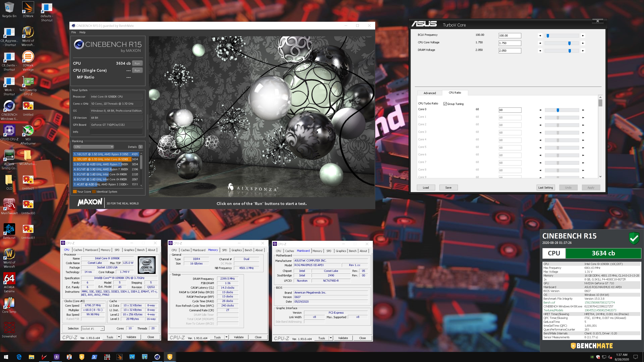Expand Tools dropdown arrow in CPU-Z Mainboard window
The width and height of the screenshot is (644, 362).
(331, 338)
